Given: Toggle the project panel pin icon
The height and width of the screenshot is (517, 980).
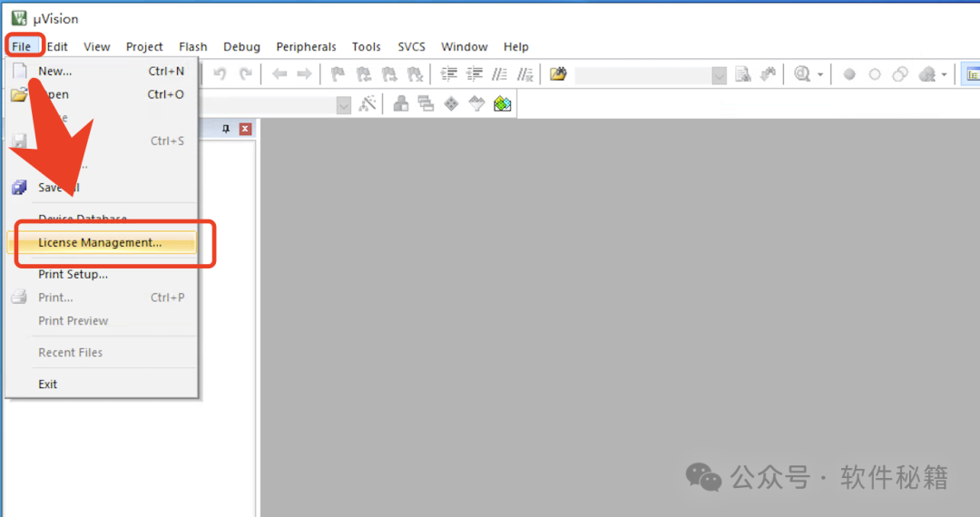Looking at the screenshot, I should pyautogui.click(x=226, y=130).
